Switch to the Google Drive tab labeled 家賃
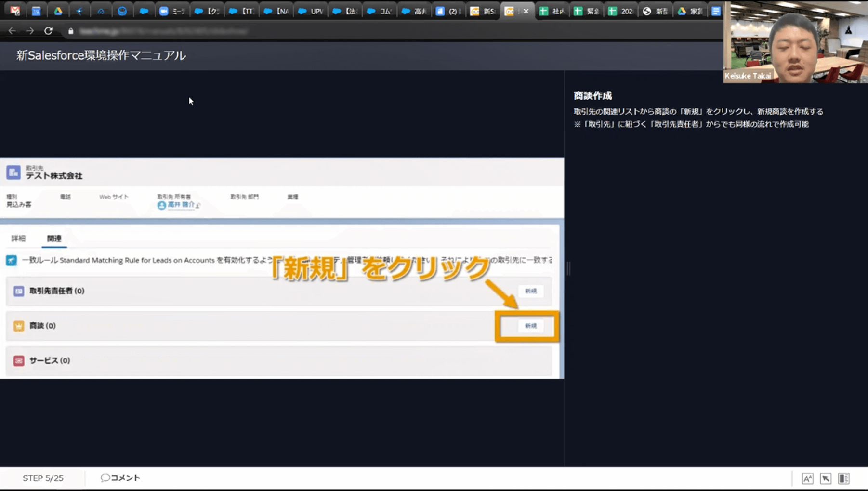 click(x=690, y=11)
